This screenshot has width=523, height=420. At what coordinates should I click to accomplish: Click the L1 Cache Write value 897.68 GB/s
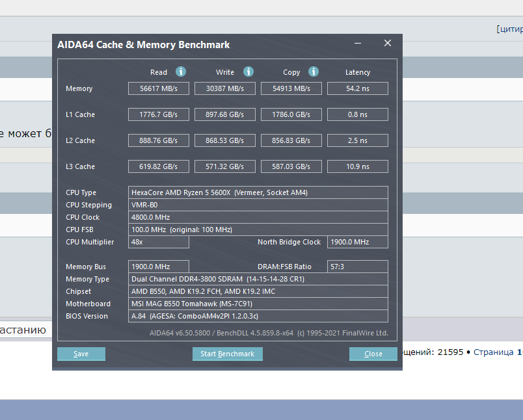pos(225,114)
